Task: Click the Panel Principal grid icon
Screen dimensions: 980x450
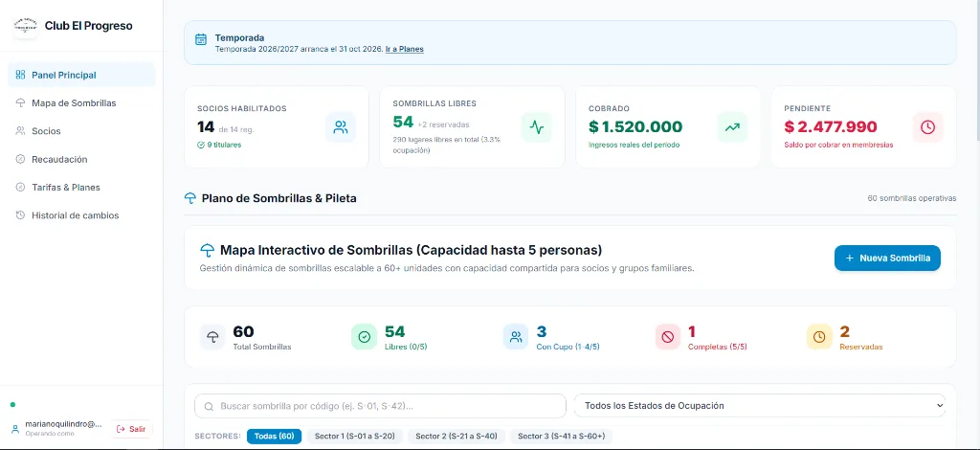Action: pos(20,75)
